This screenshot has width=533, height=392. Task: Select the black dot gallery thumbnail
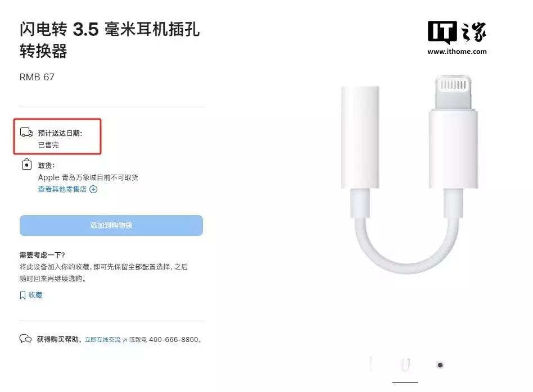point(440,365)
